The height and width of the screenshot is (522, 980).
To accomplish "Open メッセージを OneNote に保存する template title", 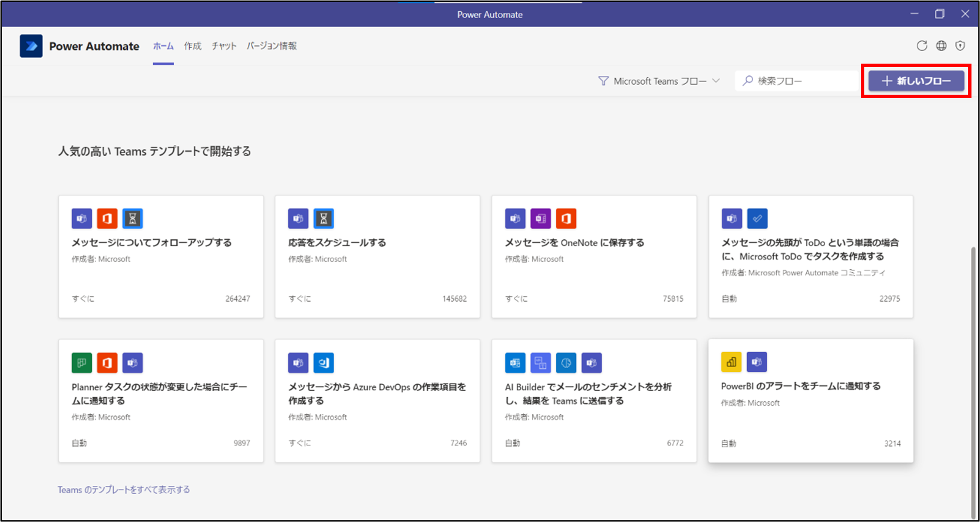I will [574, 242].
